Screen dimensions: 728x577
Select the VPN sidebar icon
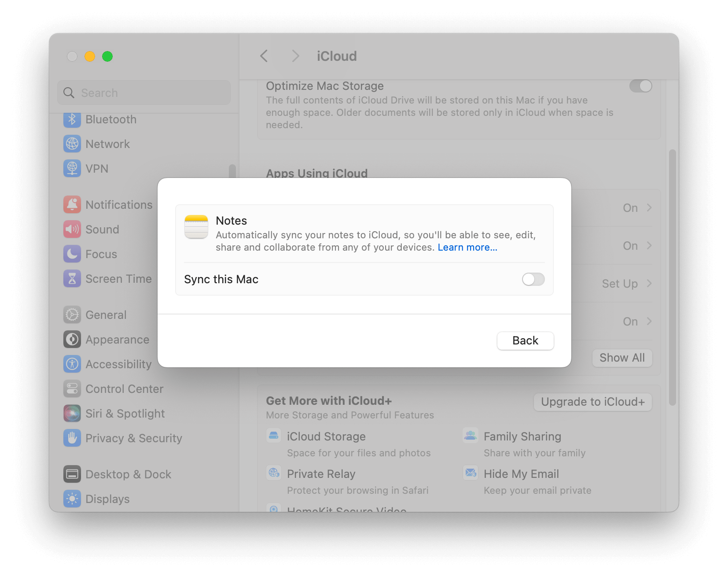(72, 169)
